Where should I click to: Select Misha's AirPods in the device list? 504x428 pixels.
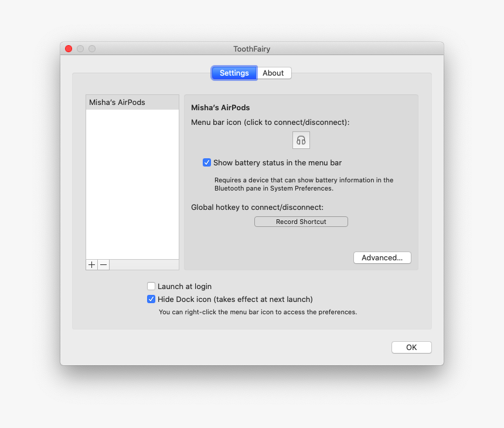[132, 101]
